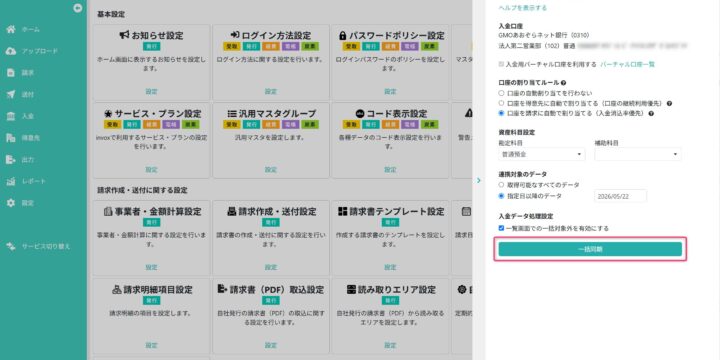Open 入金 bank icon in sidebar

pos(11,116)
